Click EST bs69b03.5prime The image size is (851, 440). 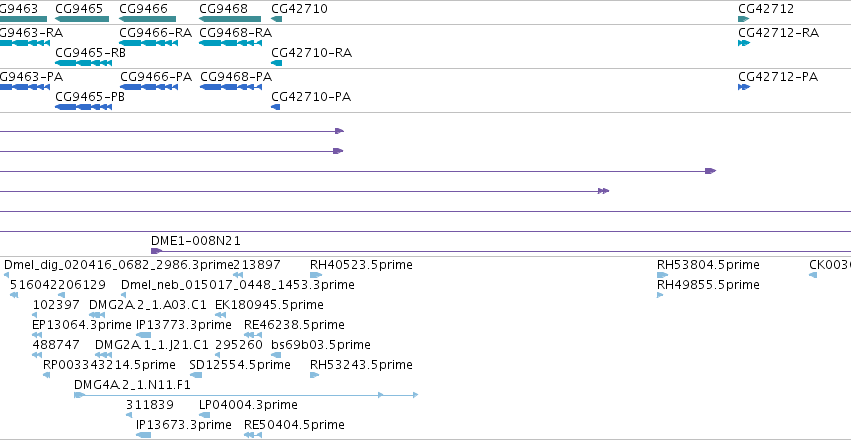click(x=276, y=355)
